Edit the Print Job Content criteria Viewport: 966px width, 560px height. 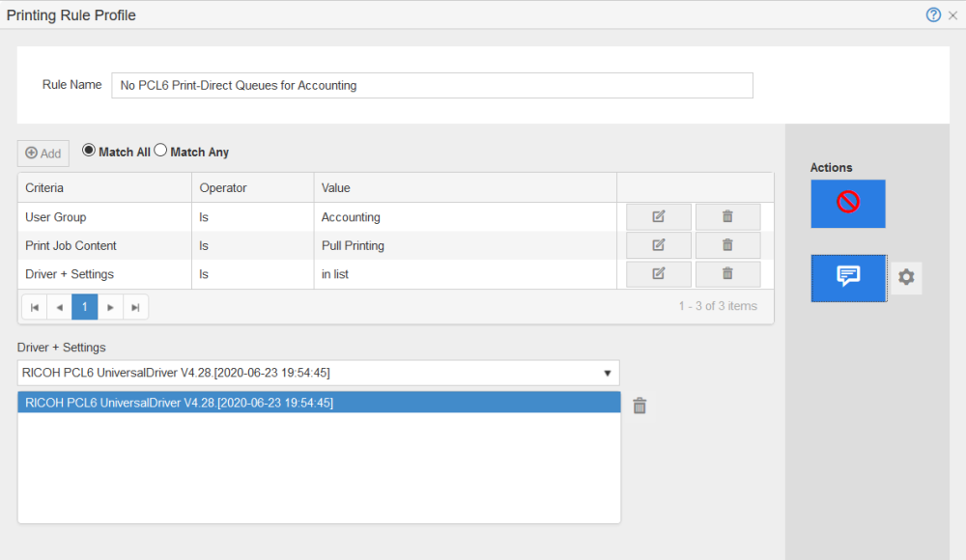tap(658, 245)
